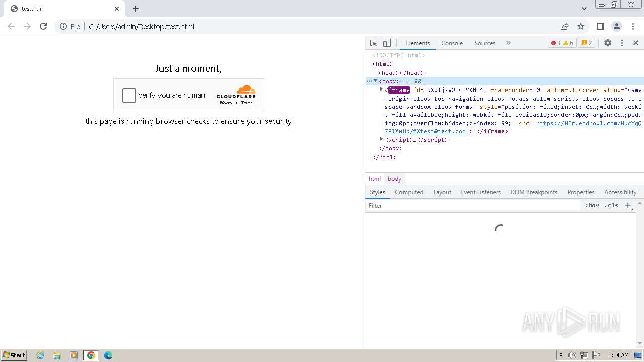Go back in browser history

(11, 26)
